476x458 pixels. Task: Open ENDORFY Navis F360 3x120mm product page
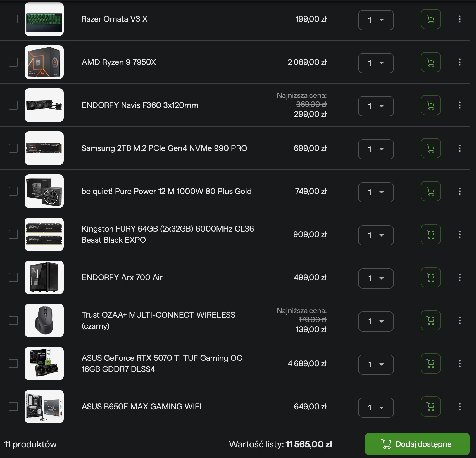pyautogui.click(x=140, y=105)
